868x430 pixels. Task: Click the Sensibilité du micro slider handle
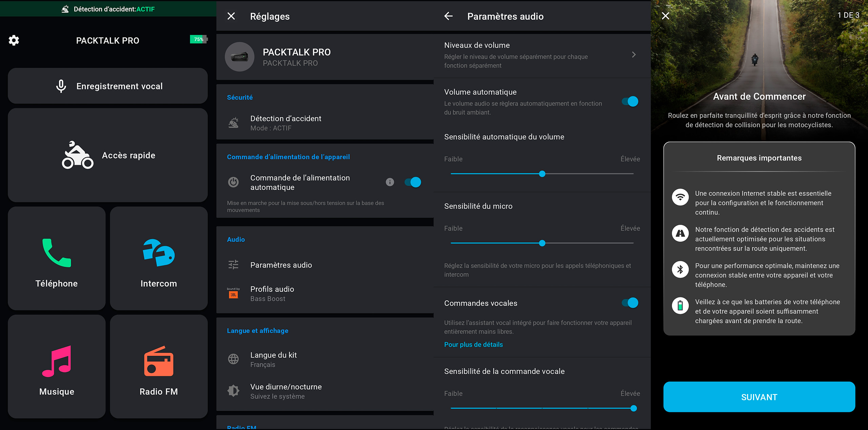pyautogui.click(x=542, y=243)
